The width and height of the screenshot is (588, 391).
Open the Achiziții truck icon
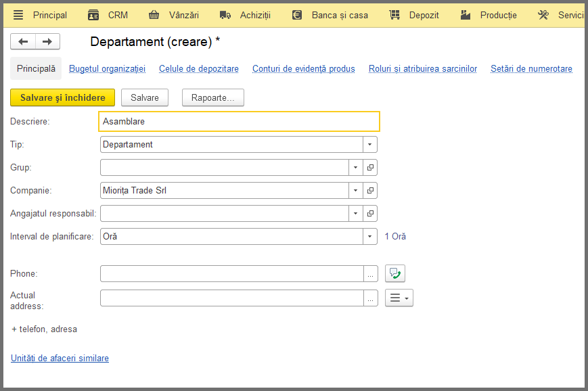(x=225, y=15)
